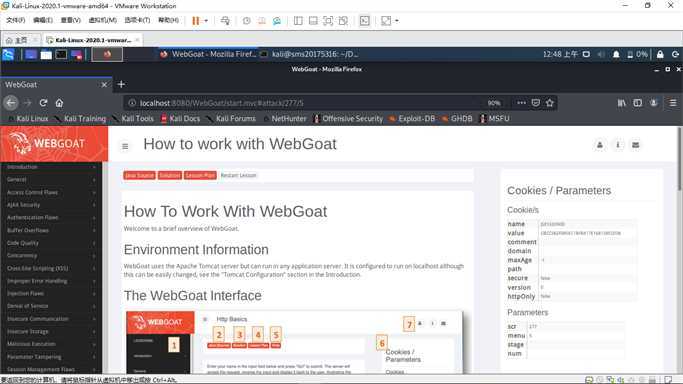683x384 pixels.
Task: Open the Kali Tools bookmark
Action: point(133,118)
